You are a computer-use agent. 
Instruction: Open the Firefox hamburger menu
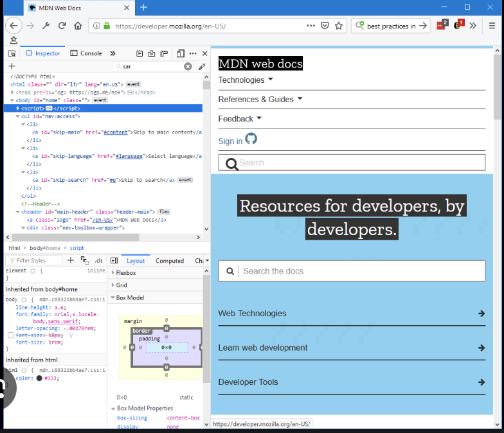click(492, 26)
